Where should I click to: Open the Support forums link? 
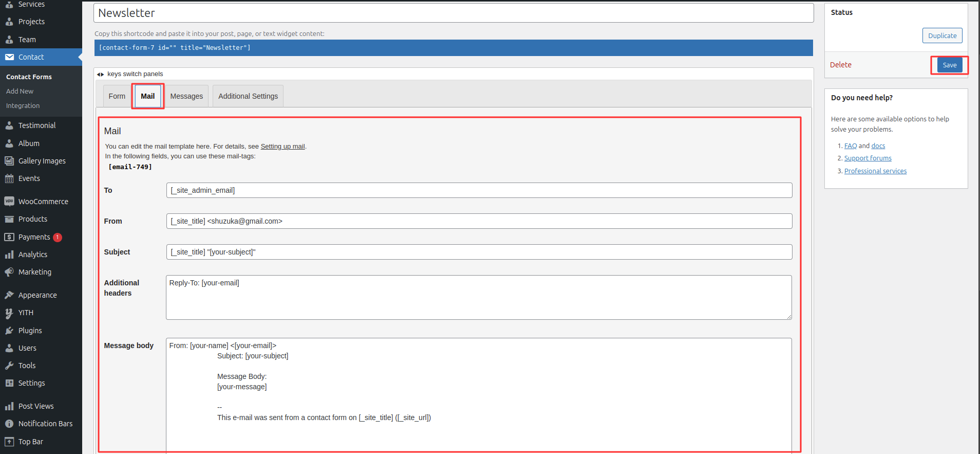(x=868, y=158)
